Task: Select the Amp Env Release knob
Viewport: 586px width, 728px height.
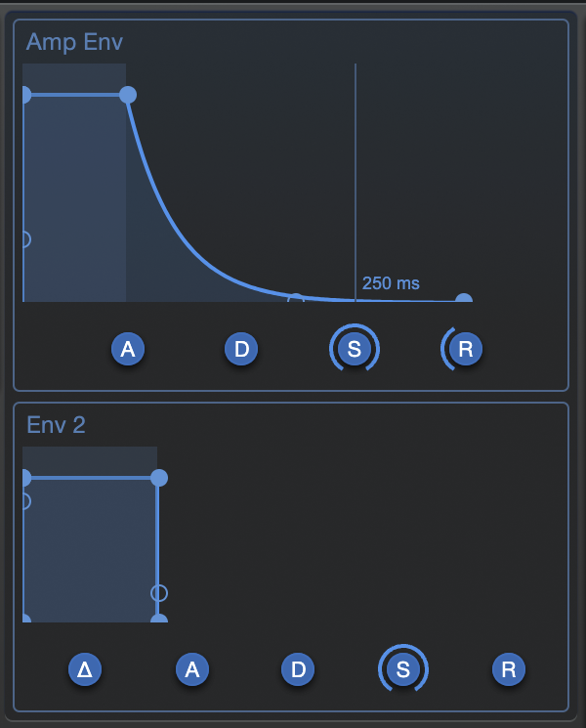Action: click(x=465, y=349)
